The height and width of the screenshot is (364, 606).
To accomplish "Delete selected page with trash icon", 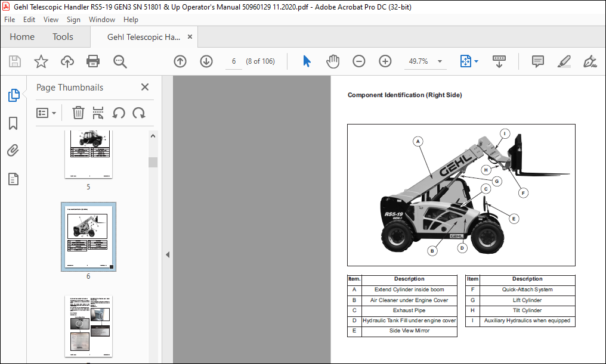I will pyautogui.click(x=78, y=113).
